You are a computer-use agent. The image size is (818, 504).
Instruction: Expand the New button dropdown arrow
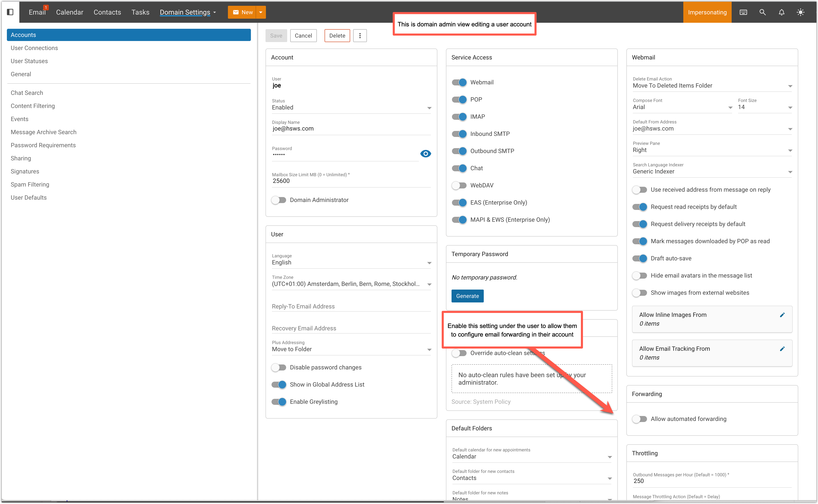(261, 12)
